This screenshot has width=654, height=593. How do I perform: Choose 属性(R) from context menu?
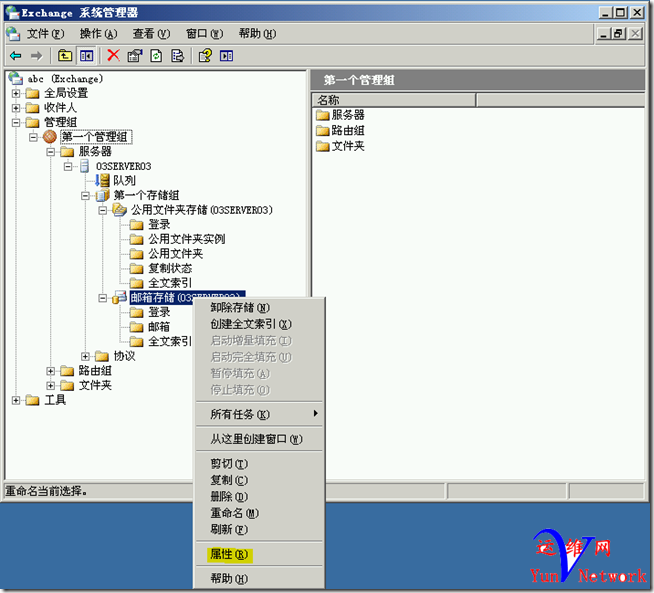pos(259,554)
